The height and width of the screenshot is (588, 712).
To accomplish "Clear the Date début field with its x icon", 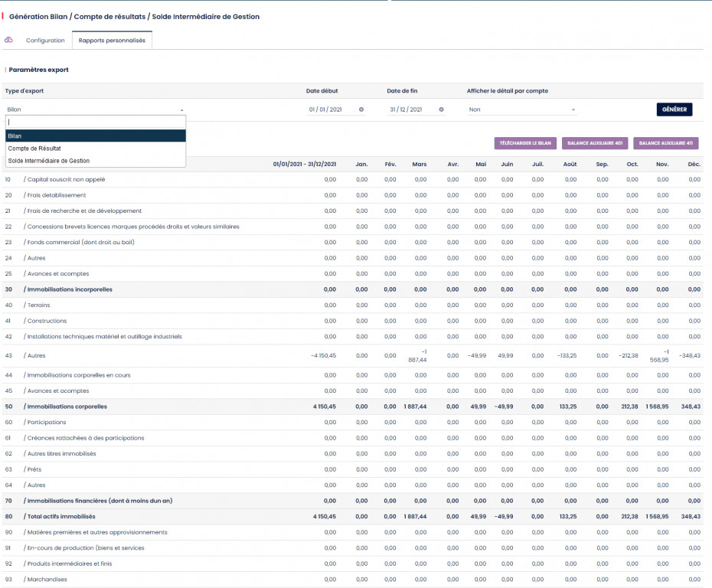I will (361, 109).
